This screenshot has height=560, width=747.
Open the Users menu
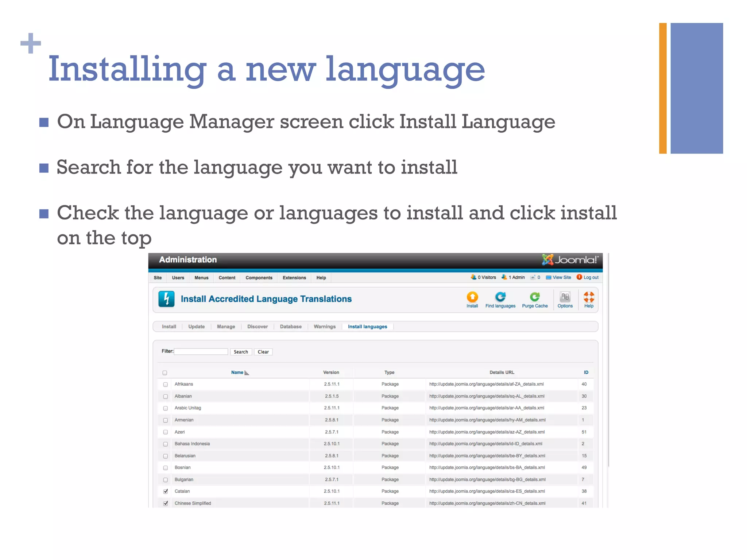178,278
